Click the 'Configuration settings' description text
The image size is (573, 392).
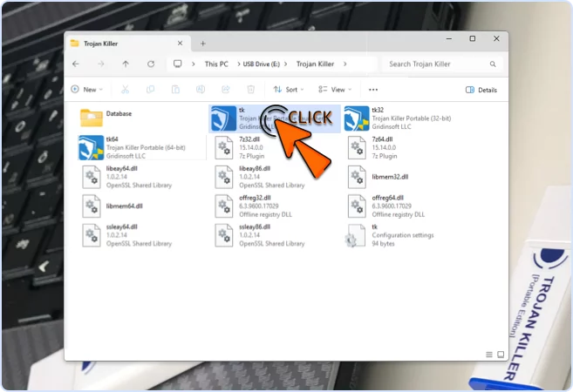coord(403,235)
